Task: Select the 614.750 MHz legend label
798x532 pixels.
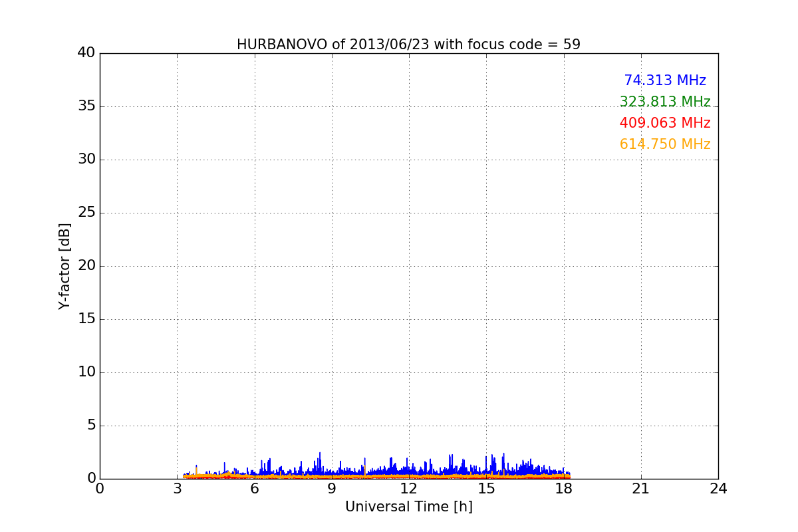Action: tap(665, 144)
